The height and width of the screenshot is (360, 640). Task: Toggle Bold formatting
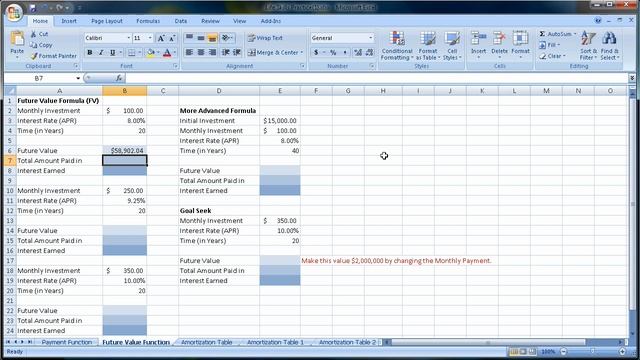(x=90, y=53)
